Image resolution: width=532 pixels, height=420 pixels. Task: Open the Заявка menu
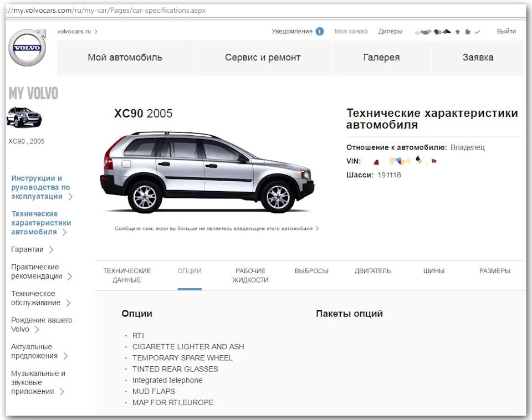478,57
